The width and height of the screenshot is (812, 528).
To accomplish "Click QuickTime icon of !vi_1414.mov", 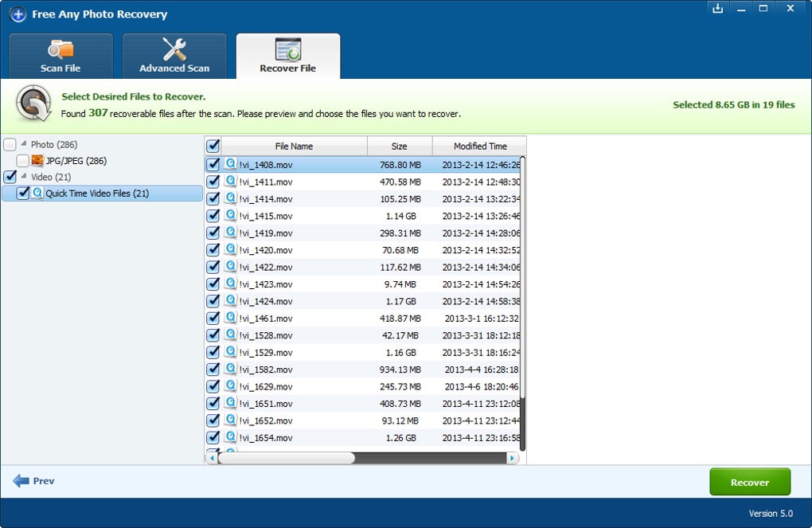I will click(x=230, y=198).
